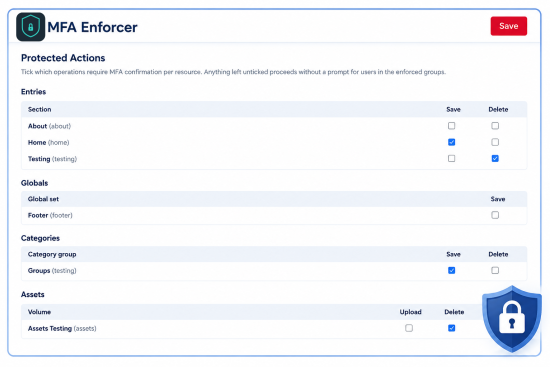Click the 'MFA Enforcer' title text
The image size is (550, 367).
(92, 27)
